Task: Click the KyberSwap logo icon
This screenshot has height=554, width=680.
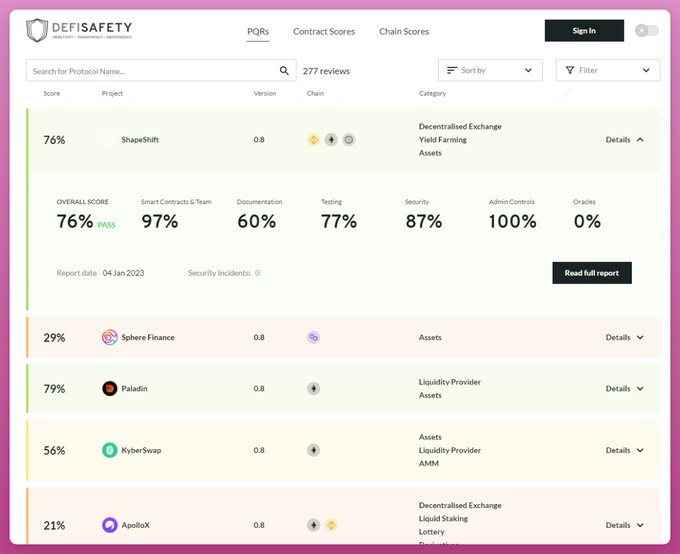Action: click(110, 450)
